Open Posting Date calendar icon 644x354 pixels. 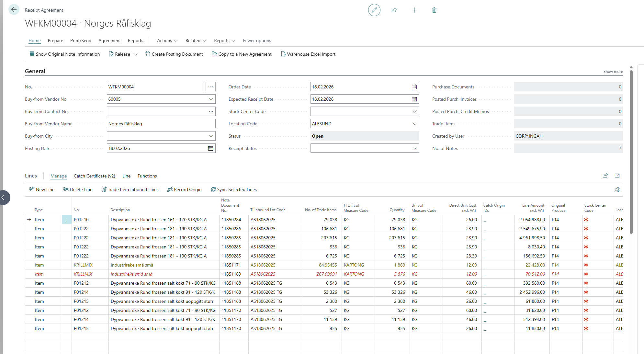(210, 148)
